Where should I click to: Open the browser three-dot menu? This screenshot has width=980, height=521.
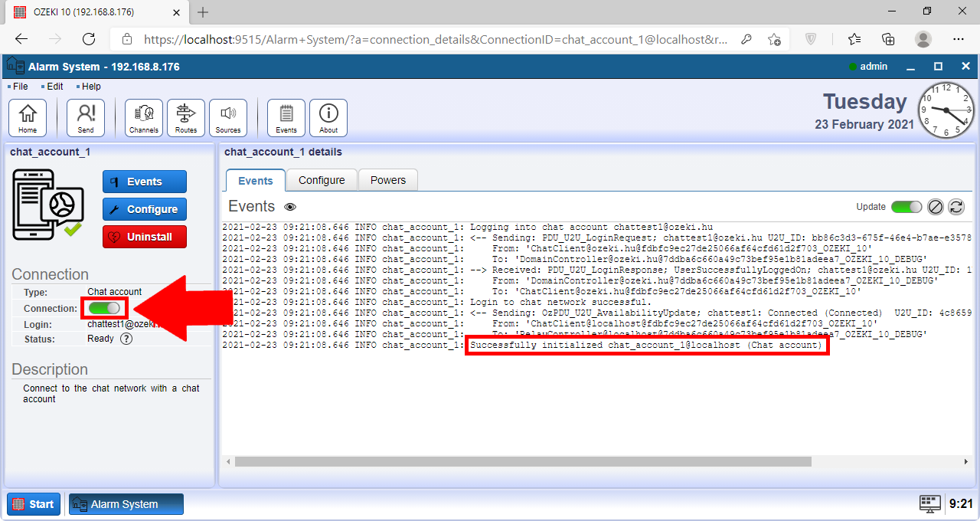[x=959, y=39]
